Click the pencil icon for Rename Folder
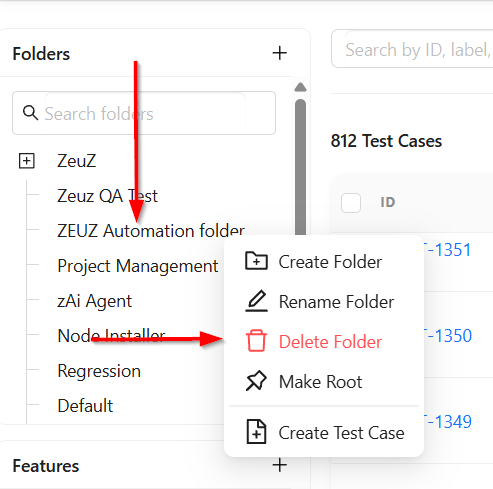 click(x=256, y=301)
